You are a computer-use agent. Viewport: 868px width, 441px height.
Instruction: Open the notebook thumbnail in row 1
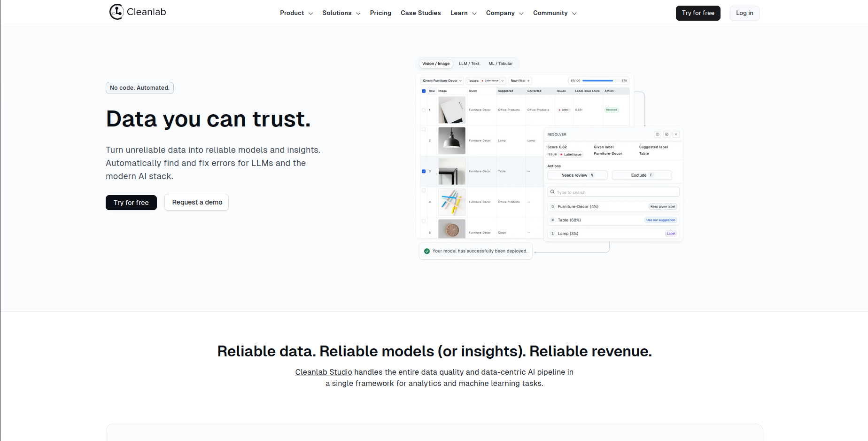tap(452, 110)
